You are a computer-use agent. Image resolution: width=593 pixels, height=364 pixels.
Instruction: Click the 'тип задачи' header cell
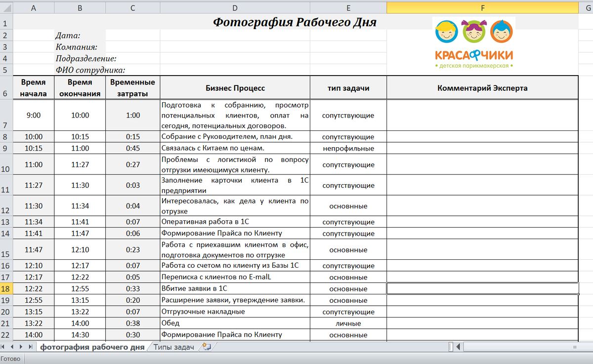[348, 88]
